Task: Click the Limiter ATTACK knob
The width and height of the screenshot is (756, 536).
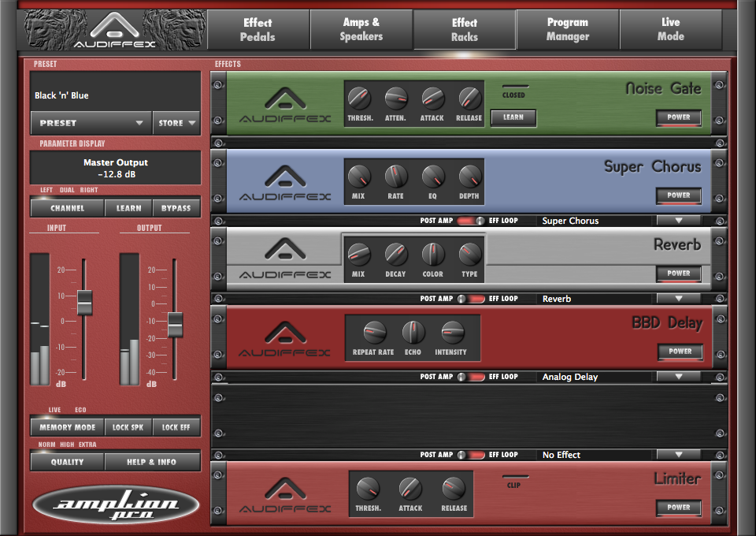Action: click(x=410, y=489)
